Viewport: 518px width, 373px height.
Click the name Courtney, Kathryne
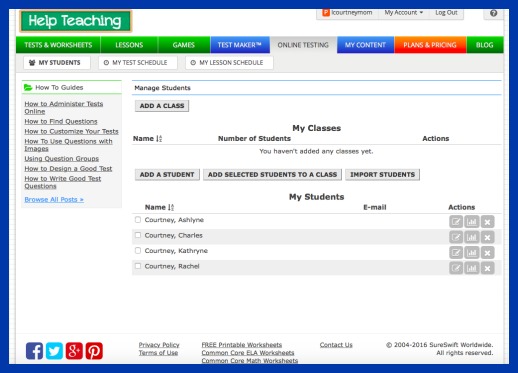(x=176, y=251)
